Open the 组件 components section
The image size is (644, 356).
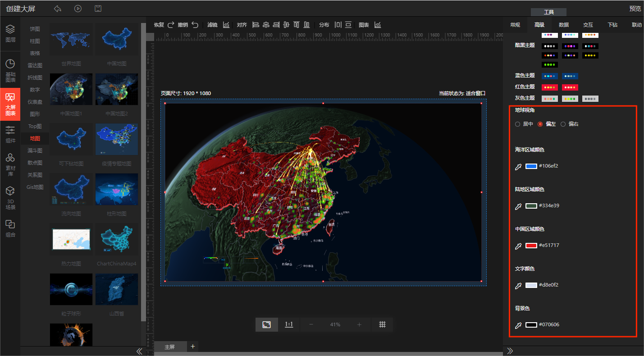click(10, 134)
